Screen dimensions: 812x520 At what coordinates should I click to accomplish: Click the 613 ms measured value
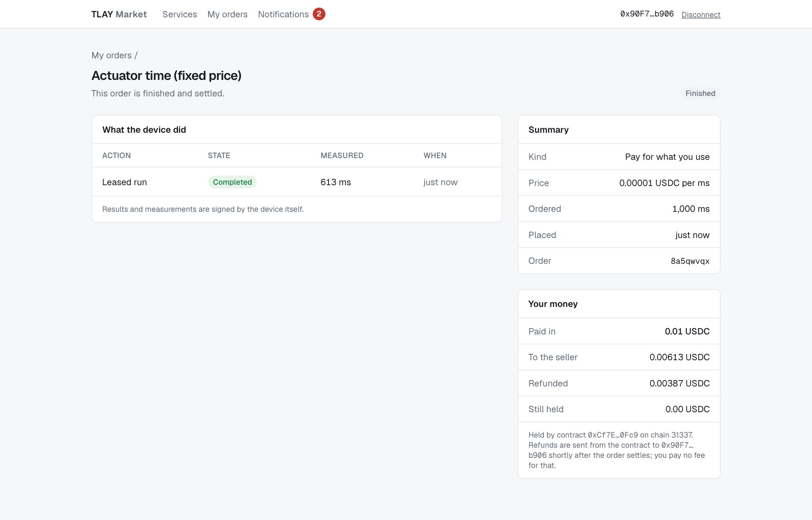(336, 182)
